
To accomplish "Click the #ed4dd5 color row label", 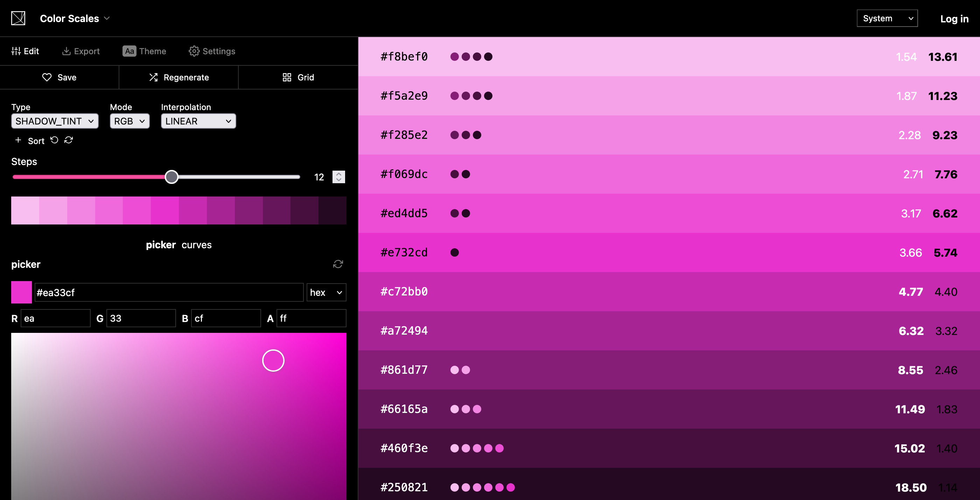I will 404,213.
